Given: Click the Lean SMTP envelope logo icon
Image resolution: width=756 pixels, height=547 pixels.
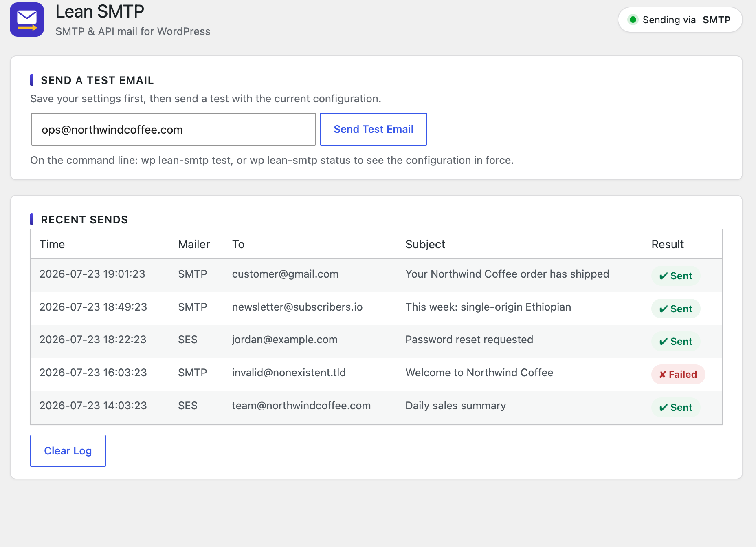Looking at the screenshot, I should 27,20.
